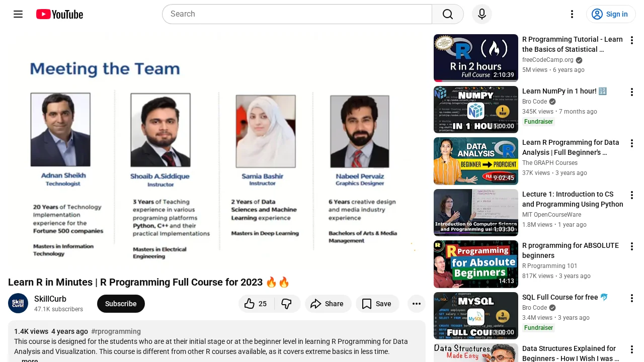Visit SkillCurb channel name link
The width and height of the screenshot is (644, 362).
[x=50, y=299]
